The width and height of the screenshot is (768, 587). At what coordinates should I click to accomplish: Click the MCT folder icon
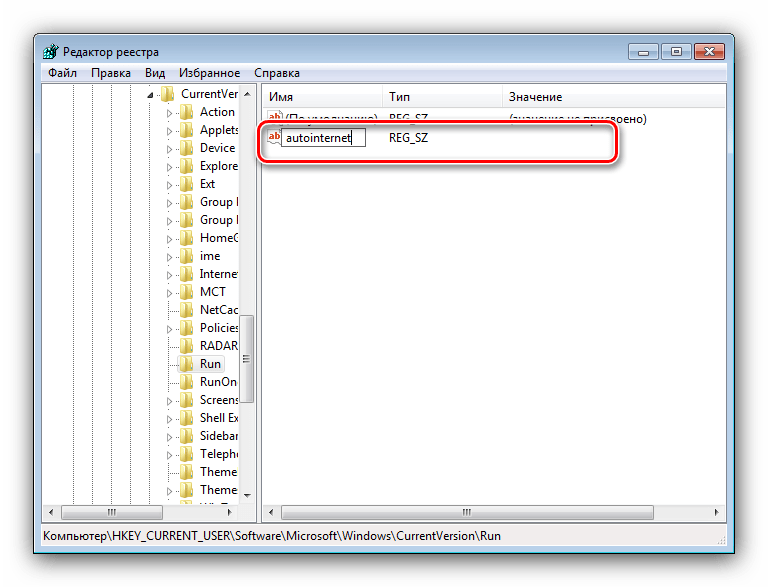pyautogui.click(x=186, y=292)
